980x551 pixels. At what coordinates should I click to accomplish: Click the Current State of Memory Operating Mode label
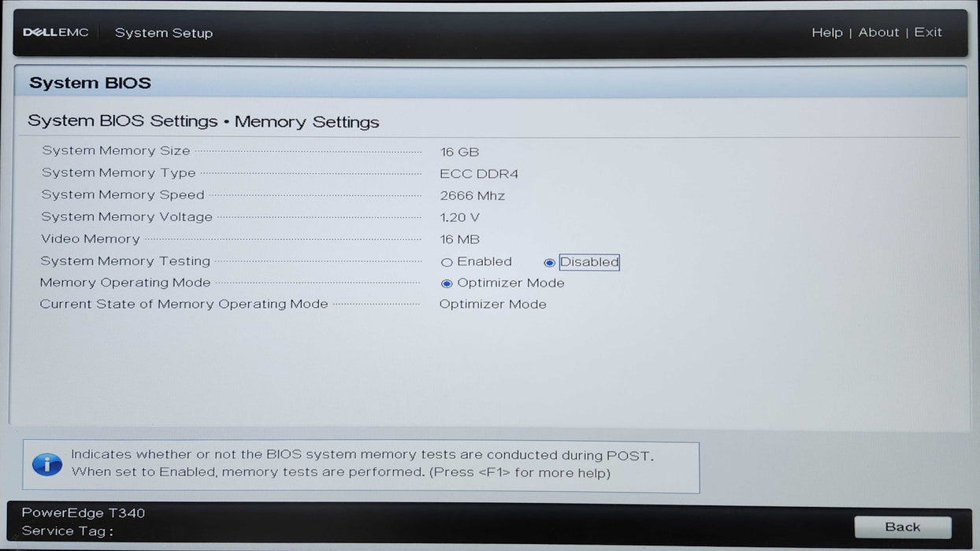tap(184, 304)
